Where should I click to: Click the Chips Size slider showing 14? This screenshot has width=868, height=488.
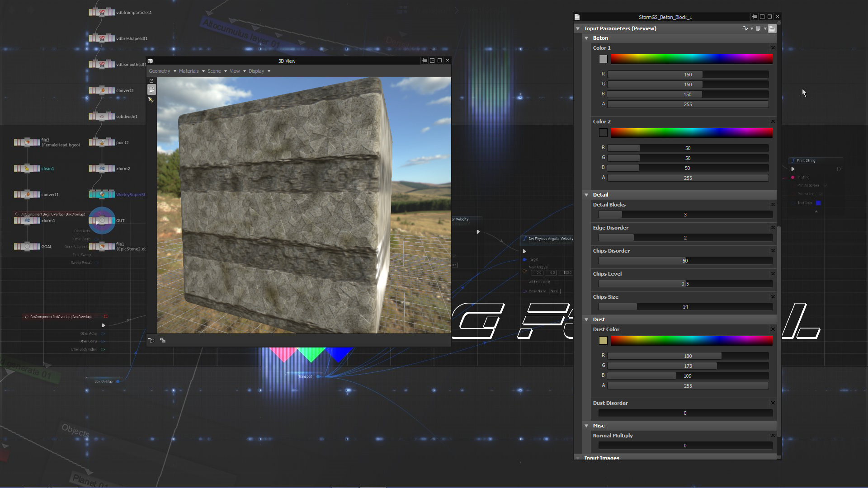pos(685,307)
